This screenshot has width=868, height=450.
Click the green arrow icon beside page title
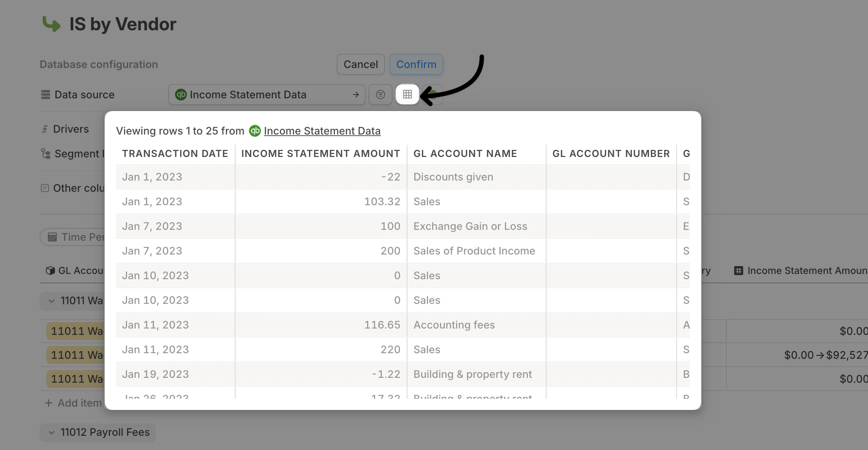pyautogui.click(x=51, y=24)
